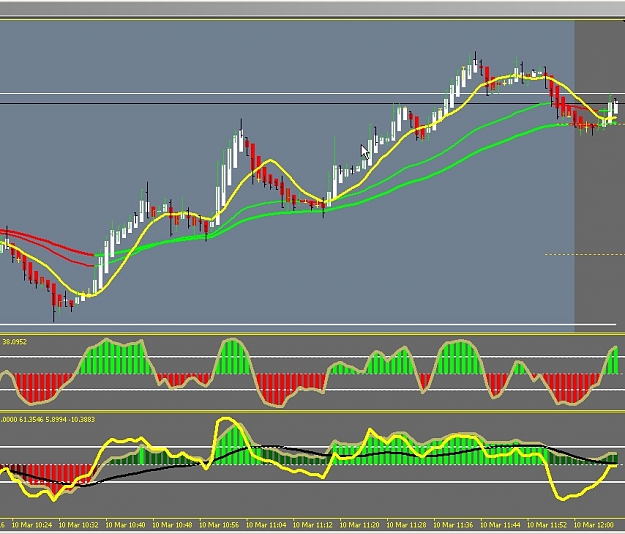Select the 10 Mar 10:56 time label
Viewport: 625px width, 534px height.
[219, 525]
